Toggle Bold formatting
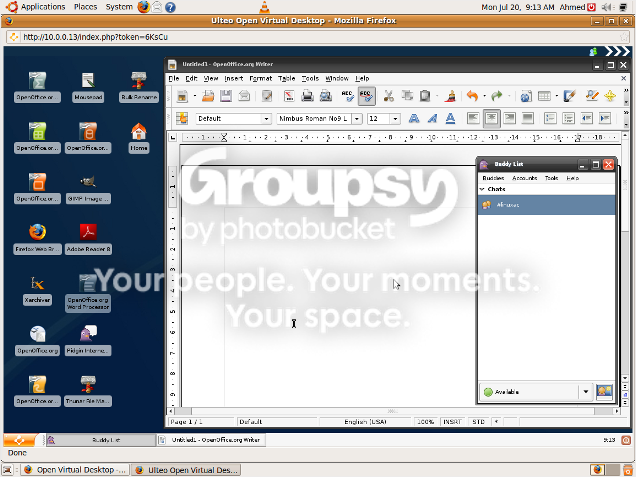The image size is (636, 477). coord(414,118)
